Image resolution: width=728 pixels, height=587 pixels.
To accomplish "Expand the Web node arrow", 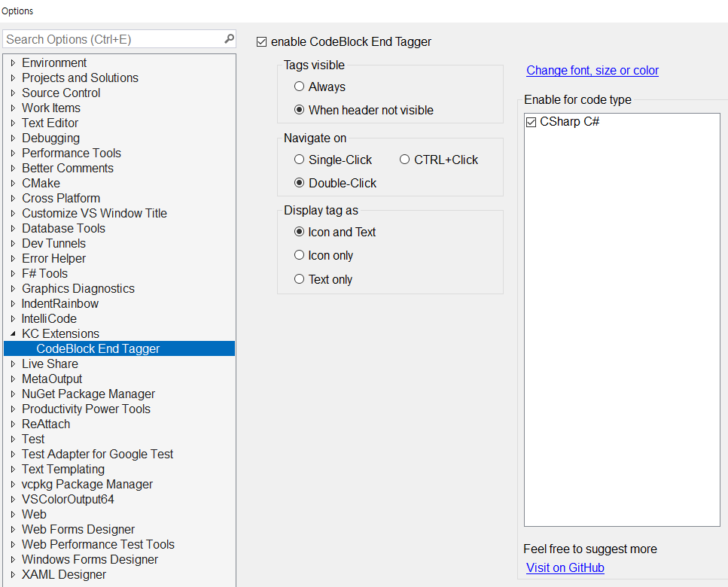I will pyautogui.click(x=13, y=515).
